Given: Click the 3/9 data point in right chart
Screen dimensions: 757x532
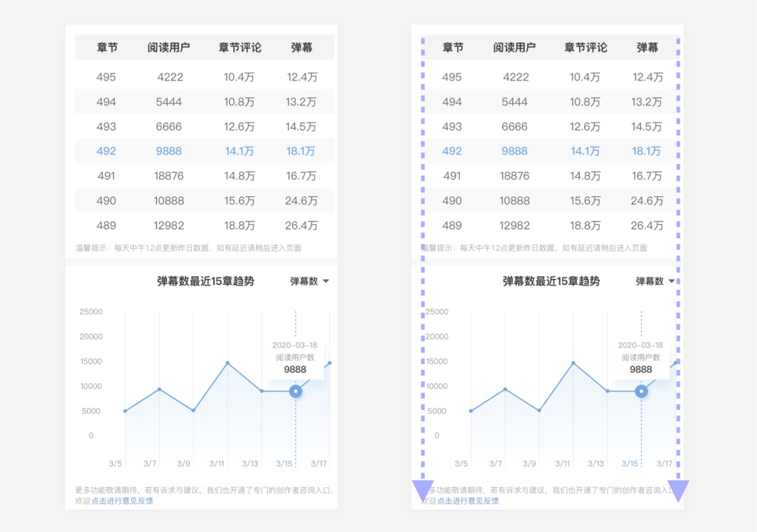Looking at the screenshot, I should click(x=539, y=410).
